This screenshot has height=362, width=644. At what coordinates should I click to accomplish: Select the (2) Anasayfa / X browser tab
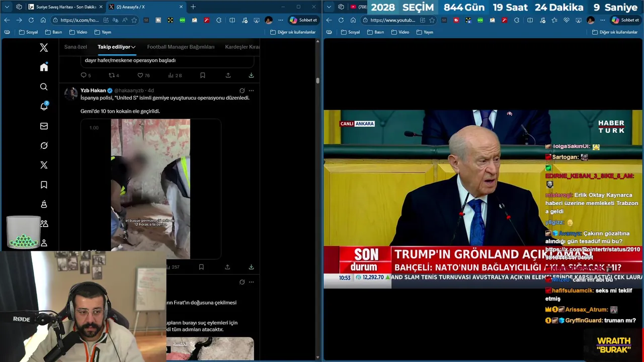[146, 7]
